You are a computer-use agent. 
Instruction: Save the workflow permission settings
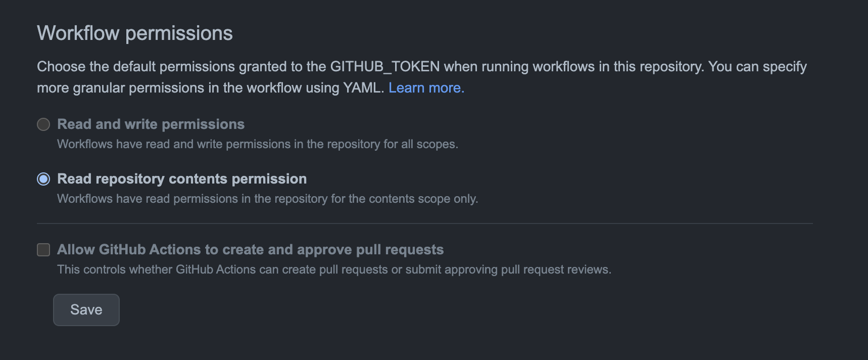click(86, 309)
